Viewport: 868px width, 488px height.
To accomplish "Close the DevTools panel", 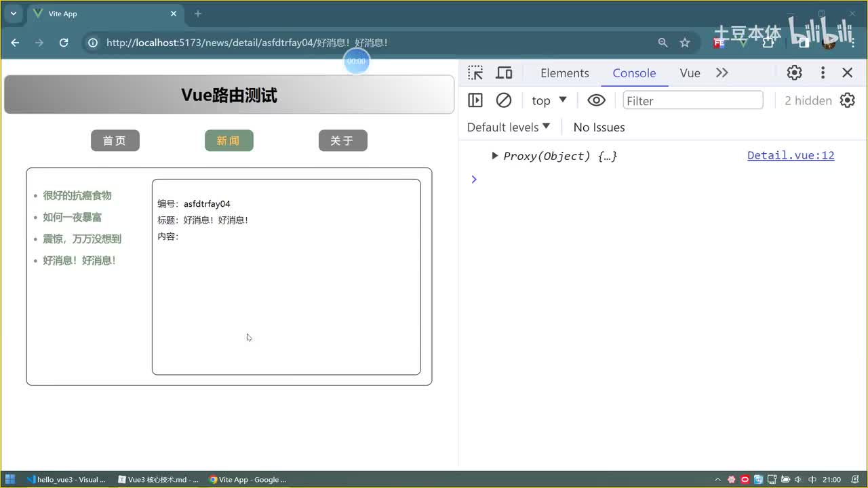I will pyautogui.click(x=848, y=73).
